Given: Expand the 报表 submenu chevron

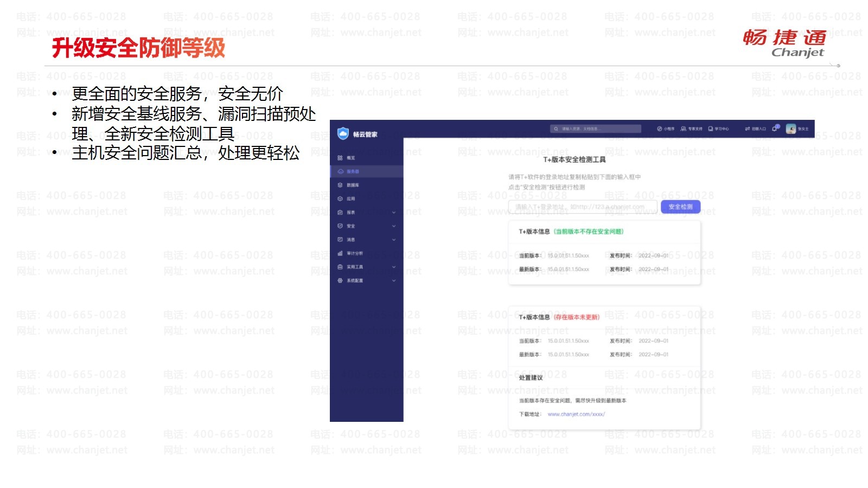Looking at the screenshot, I should tap(394, 212).
